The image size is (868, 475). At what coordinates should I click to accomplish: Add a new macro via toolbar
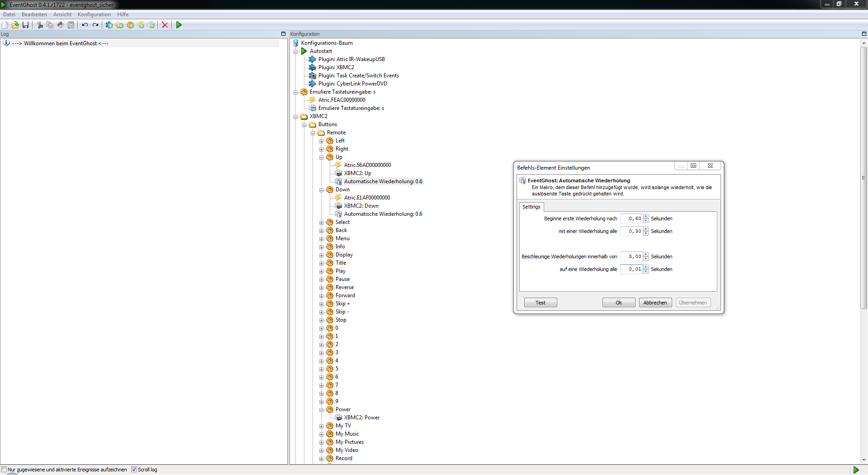130,25
